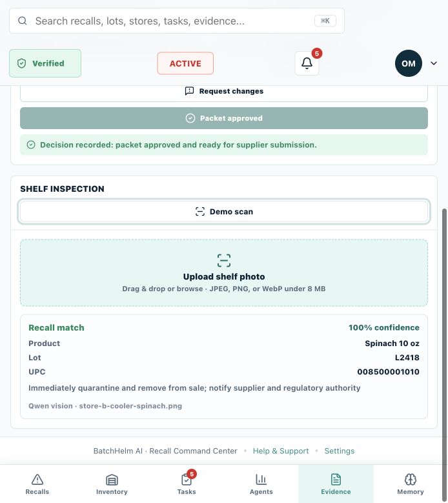Click the ACTIVE status badge
The image size is (448, 503).
185,63
